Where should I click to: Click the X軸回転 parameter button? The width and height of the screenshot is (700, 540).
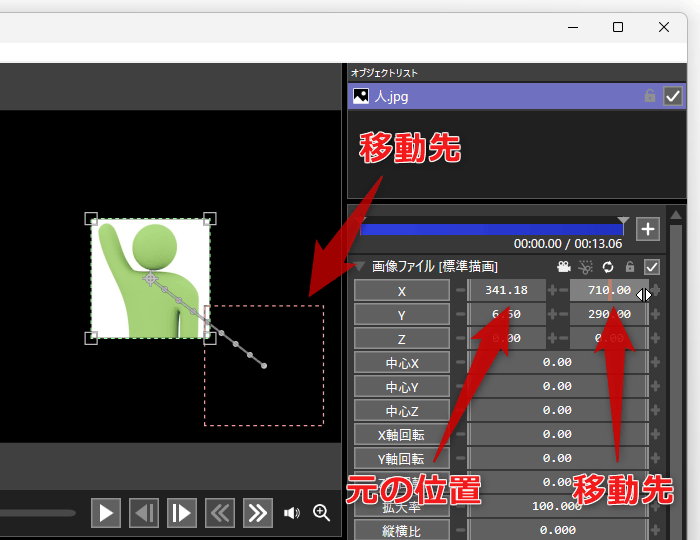[402, 435]
